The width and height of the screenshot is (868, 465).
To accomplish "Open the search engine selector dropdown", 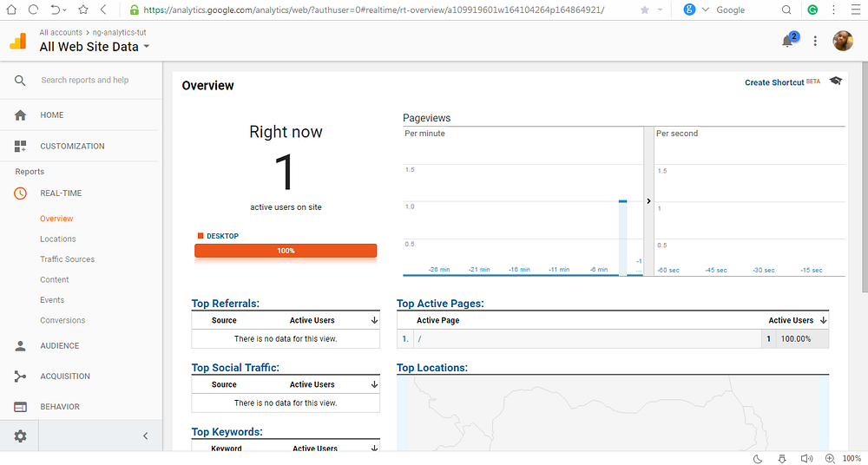I will (705, 10).
